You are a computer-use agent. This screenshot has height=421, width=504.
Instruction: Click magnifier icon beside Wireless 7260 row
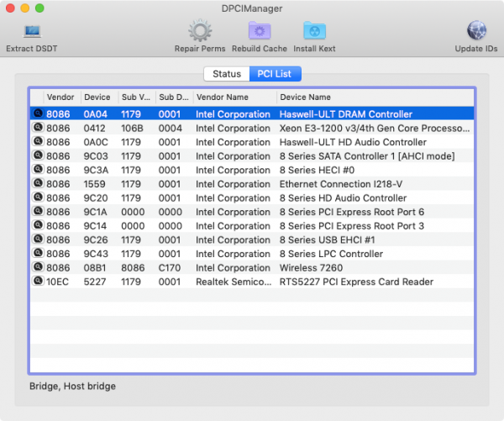tap(38, 267)
